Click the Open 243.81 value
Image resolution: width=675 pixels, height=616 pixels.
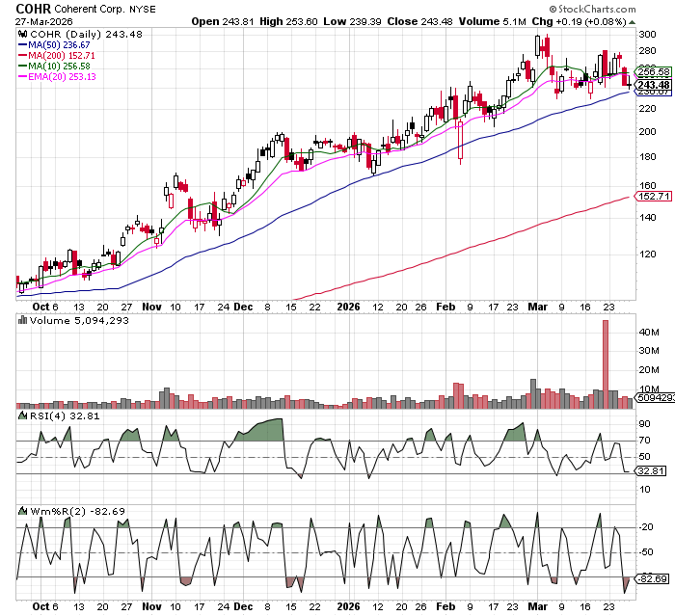pyautogui.click(x=223, y=21)
